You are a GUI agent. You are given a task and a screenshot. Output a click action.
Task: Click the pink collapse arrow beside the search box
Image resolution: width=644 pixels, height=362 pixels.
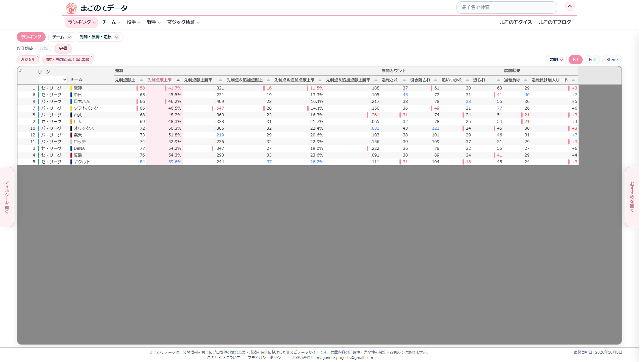point(570,6)
